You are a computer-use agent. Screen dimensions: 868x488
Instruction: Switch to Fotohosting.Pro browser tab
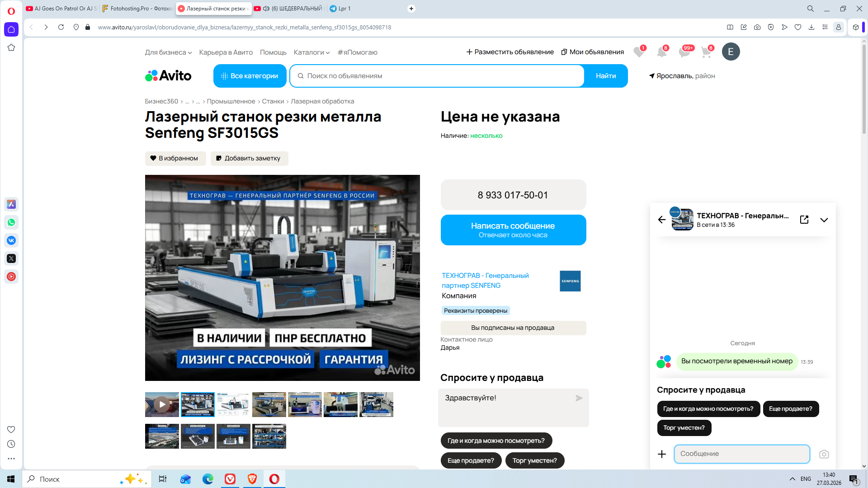coord(137,9)
